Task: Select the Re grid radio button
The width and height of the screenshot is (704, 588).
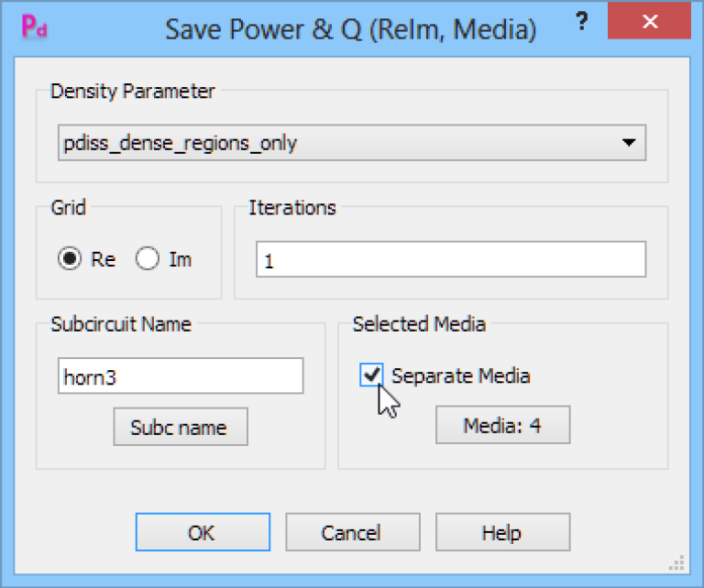Action: [x=70, y=258]
